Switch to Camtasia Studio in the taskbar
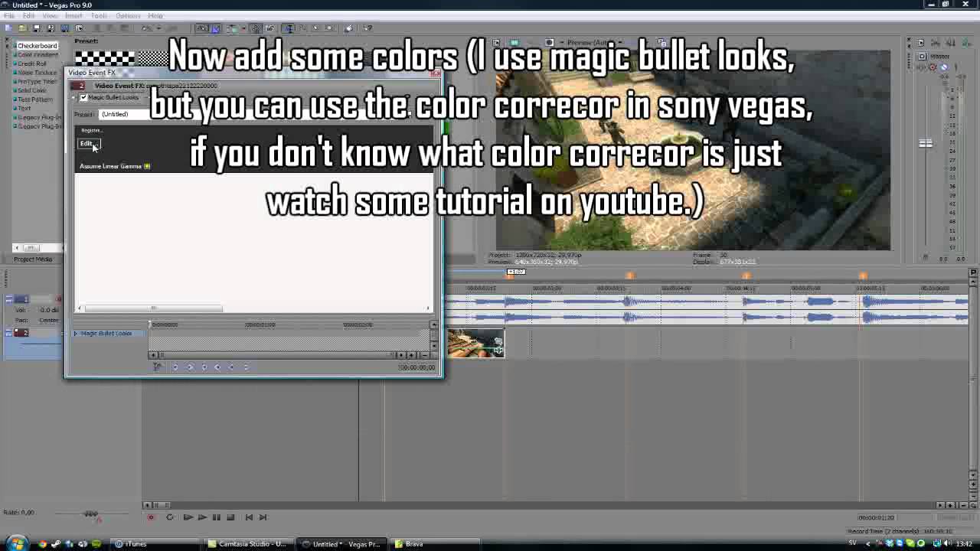The image size is (980, 551). tap(250, 544)
